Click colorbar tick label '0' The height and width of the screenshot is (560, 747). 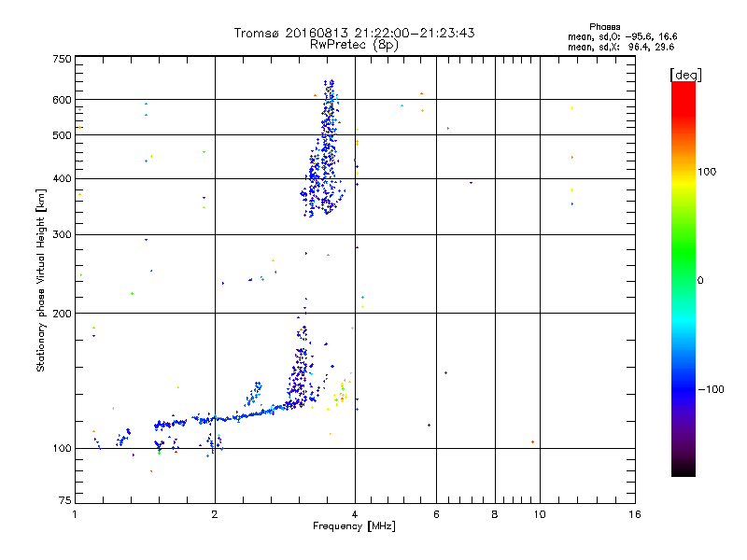tap(699, 280)
